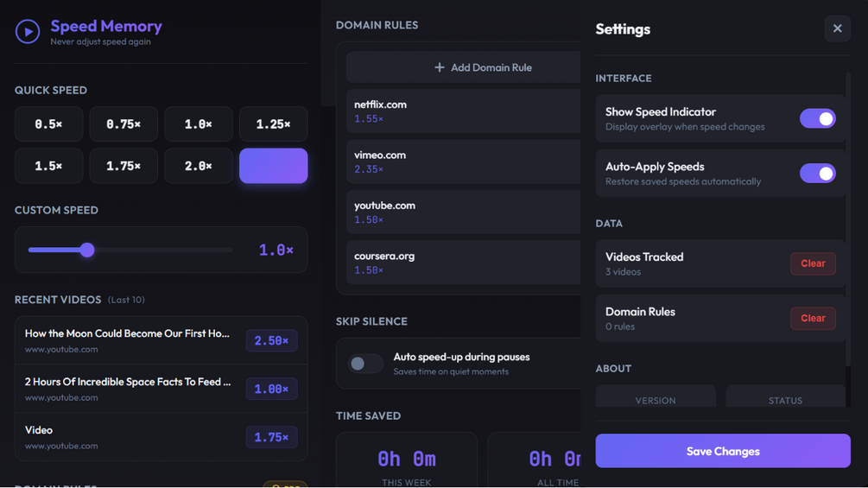The height and width of the screenshot is (488, 868).
Task: Set quick speed to 0.5×
Action: (48, 124)
